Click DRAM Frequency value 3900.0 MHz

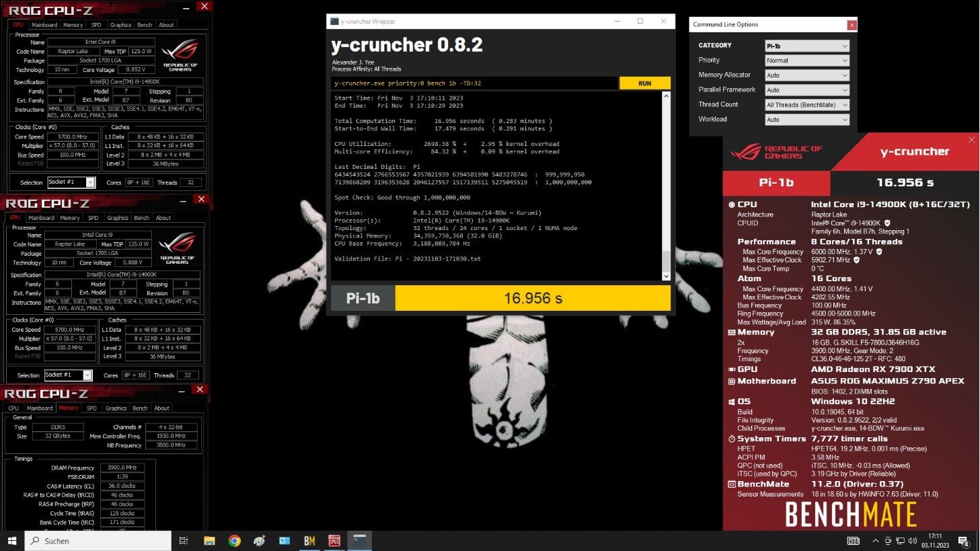[x=122, y=468]
